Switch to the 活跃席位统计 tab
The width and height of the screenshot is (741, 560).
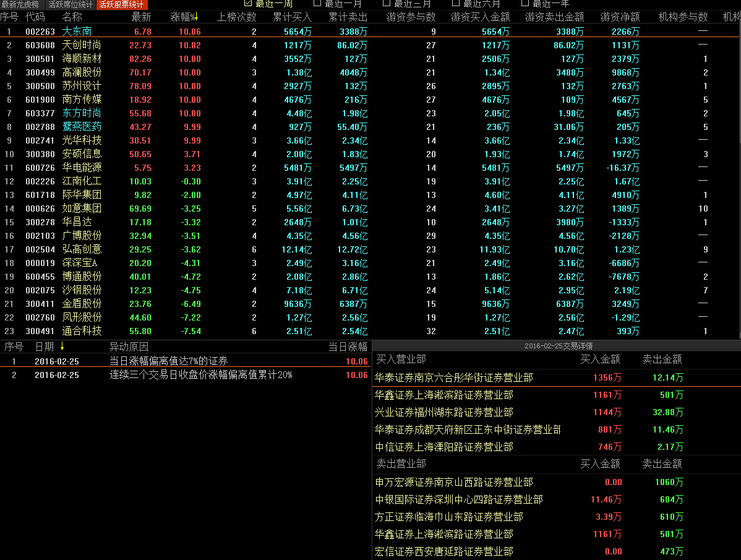tap(71, 5)
